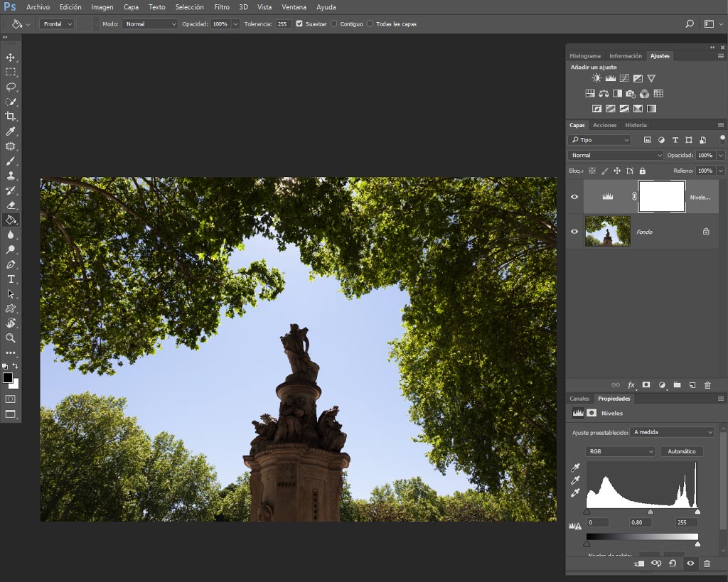Screen dimensions: 728x582
Task: Open the RGB channel dropdown
Action: point(620,451)
